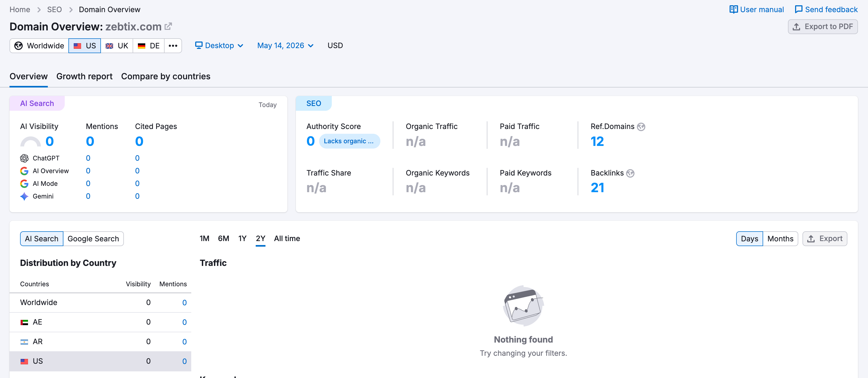The image size is (868, 378).
Task: Click the globe info icon beside Ref.Domains
Action: [x=641, y=127]
